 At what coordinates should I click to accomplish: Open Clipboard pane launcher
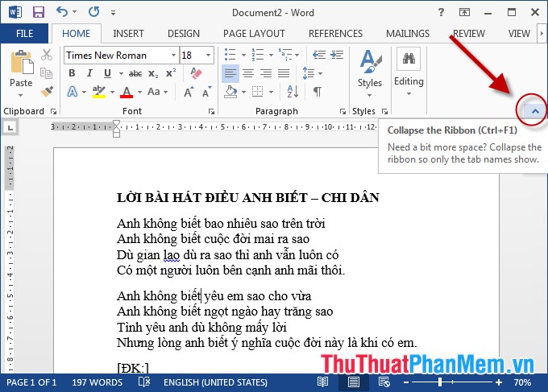tap(53, 111)
